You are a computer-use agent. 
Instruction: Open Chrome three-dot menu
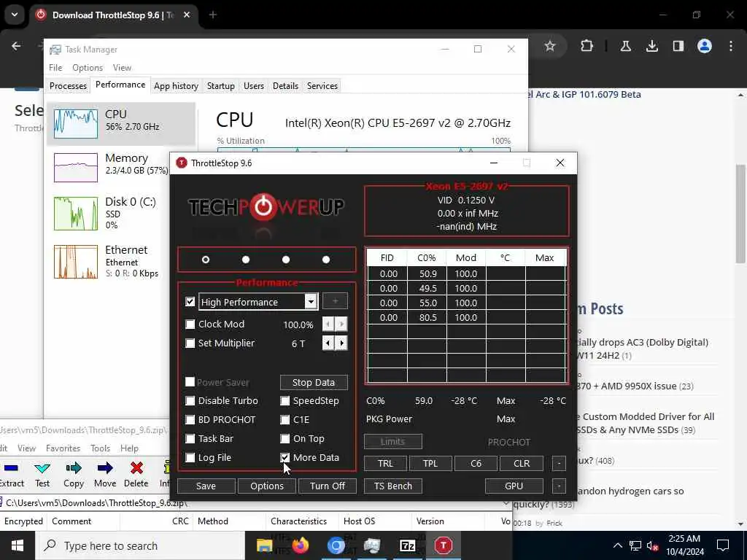(x=731, y=46)
